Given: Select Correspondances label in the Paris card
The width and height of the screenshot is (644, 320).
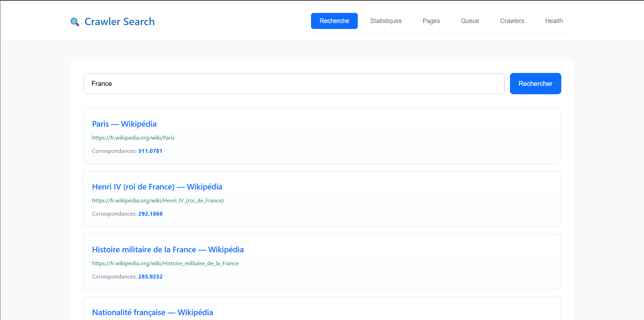Looking at the screenshot, I should click(114, 151).
